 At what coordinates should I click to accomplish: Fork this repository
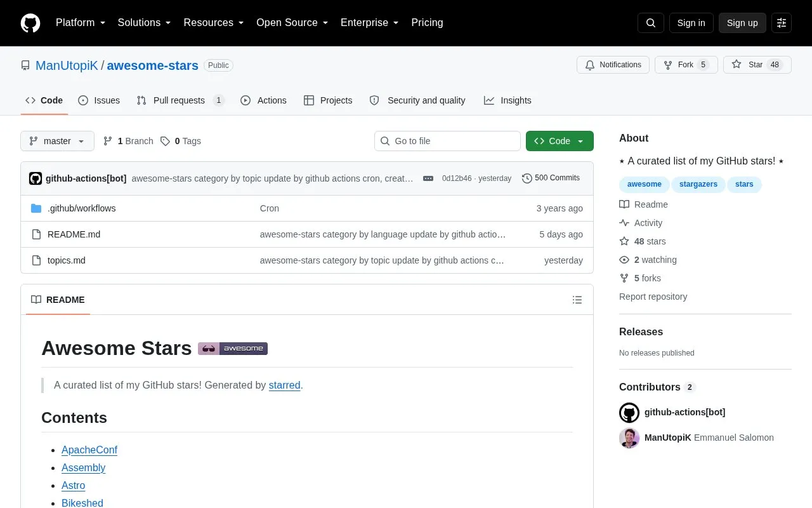point(686,65)
